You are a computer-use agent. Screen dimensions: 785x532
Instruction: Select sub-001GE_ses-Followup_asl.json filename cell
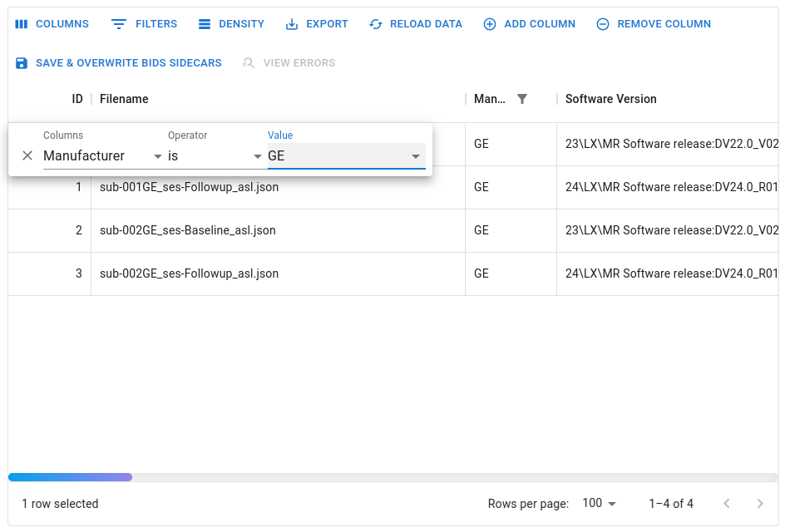279,187
